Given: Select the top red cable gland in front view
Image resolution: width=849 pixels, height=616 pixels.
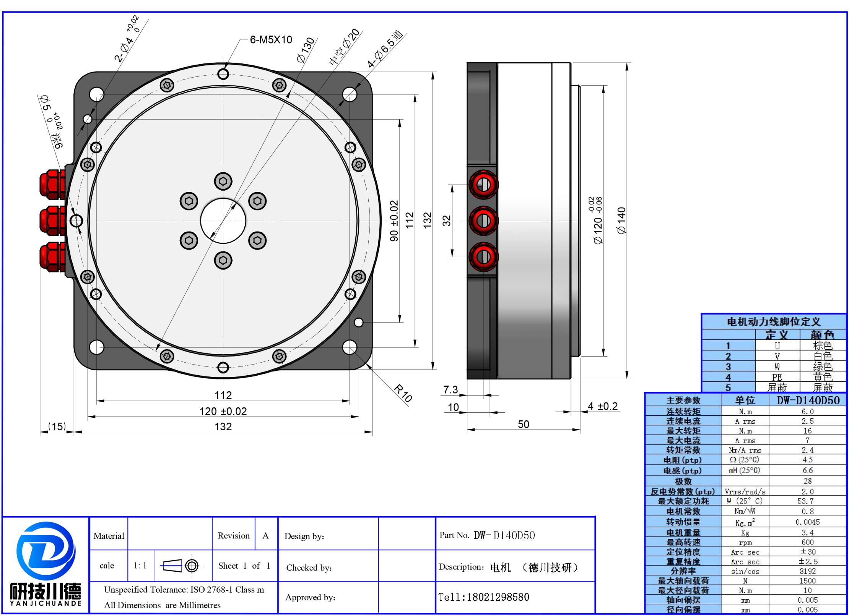Looking at the screenshot, I should pyautogui.click(x=53, y=185).
